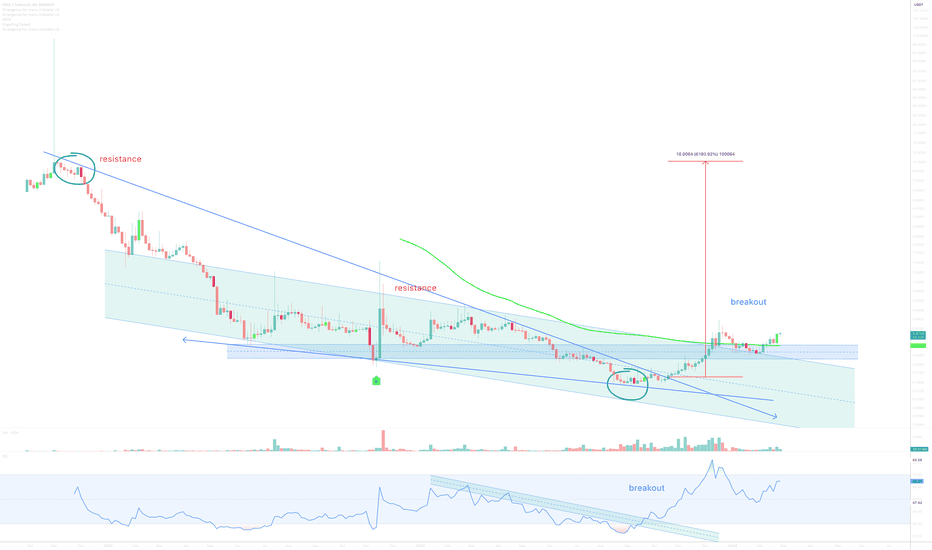The height and width of the screenshot is (550, 932).
Task: Click the 'breakout' label in the RSI pane
Action: point(647,488)
